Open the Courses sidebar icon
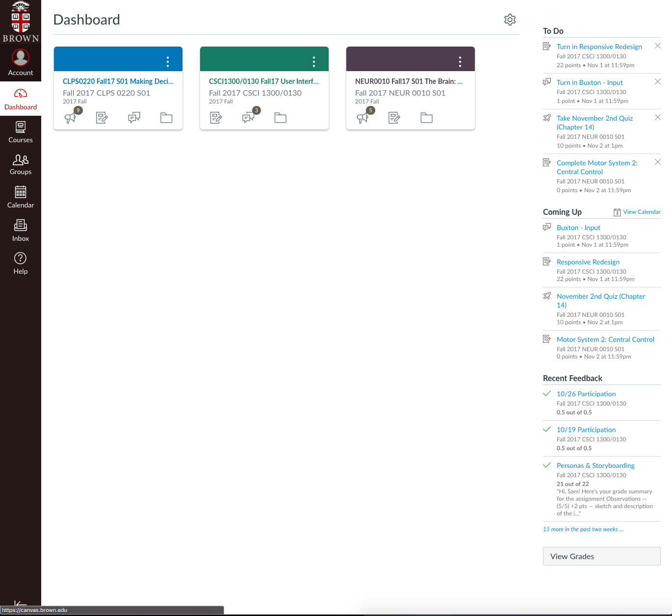Screen dimensions: 672x616 coord(20,131)
